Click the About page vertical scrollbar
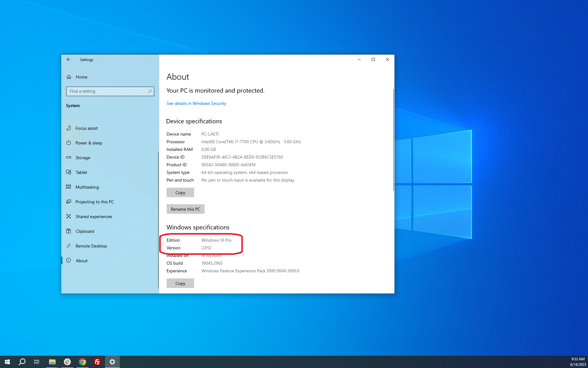This screenshot has height=368, width=588. 393,140
